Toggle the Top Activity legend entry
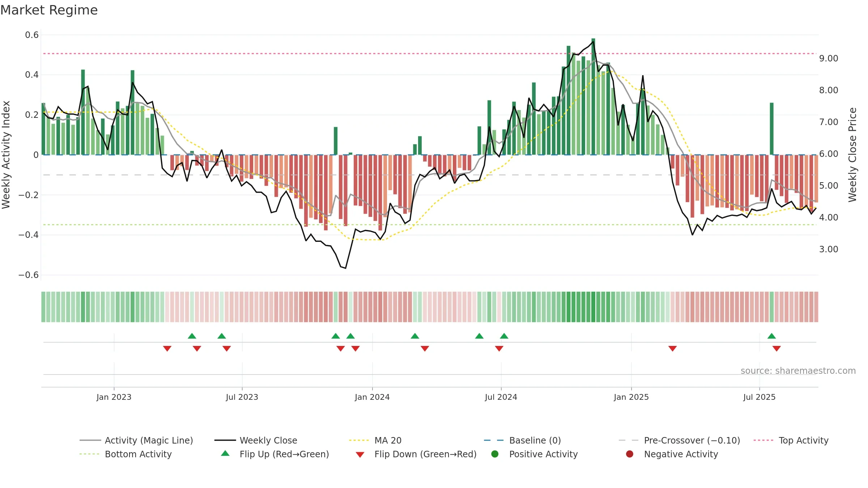Image resolution: width=868 pixels, height=488 pixels. [x=791, y=440]
